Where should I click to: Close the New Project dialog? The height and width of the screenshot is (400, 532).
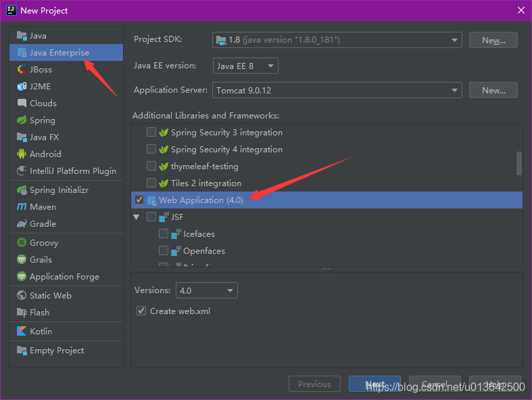click(521, 10)
